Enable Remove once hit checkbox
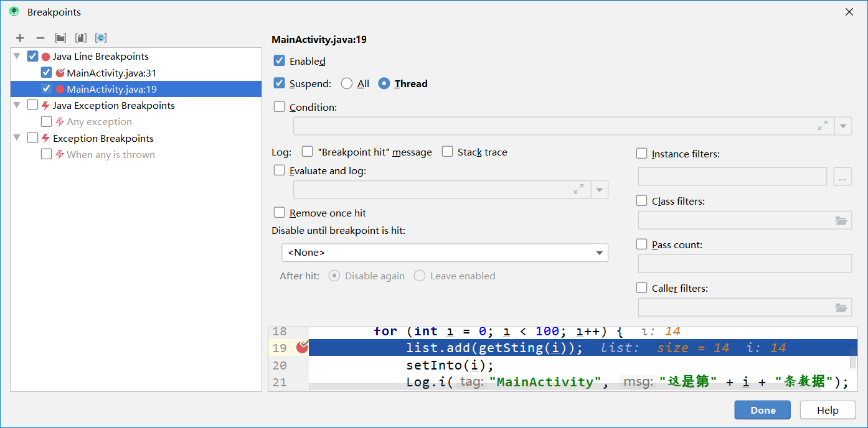 (x=280, y=212)
